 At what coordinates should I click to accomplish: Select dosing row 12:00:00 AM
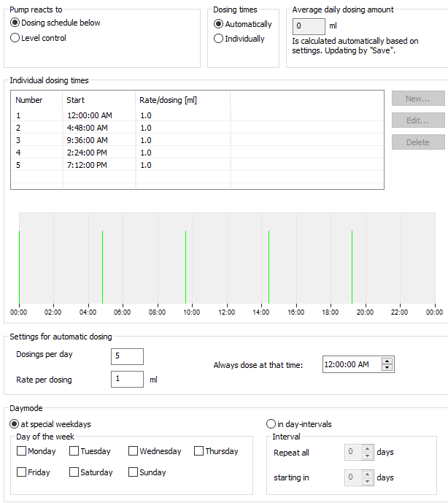click(x=197, y=115)
